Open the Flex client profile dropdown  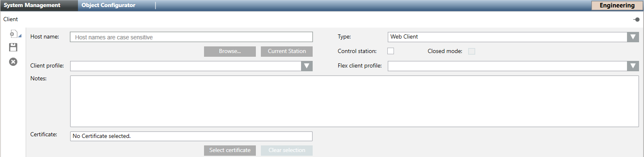[x=513, y=66]
